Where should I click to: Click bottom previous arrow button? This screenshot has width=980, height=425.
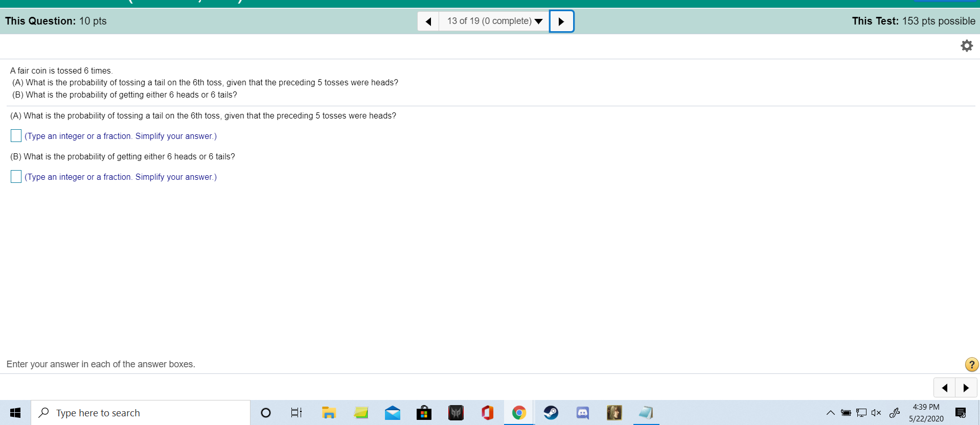pos(945,388)
